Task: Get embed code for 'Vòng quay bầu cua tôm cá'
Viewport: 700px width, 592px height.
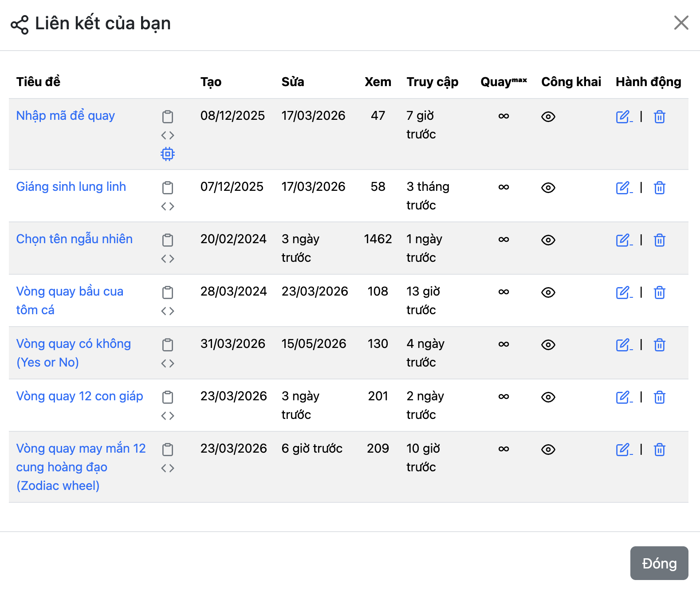Action: coord(168,311)
